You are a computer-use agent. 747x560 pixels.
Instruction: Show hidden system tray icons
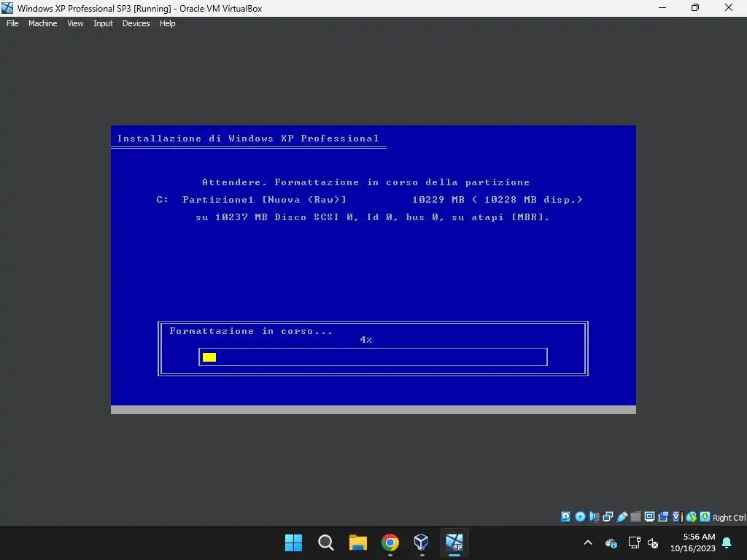pyautogui.click(x=588, y=542)
